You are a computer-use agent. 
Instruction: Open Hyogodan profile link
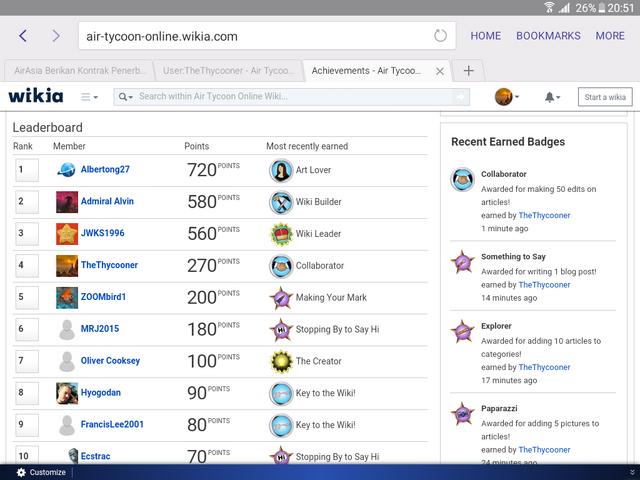tap(100, 393)
